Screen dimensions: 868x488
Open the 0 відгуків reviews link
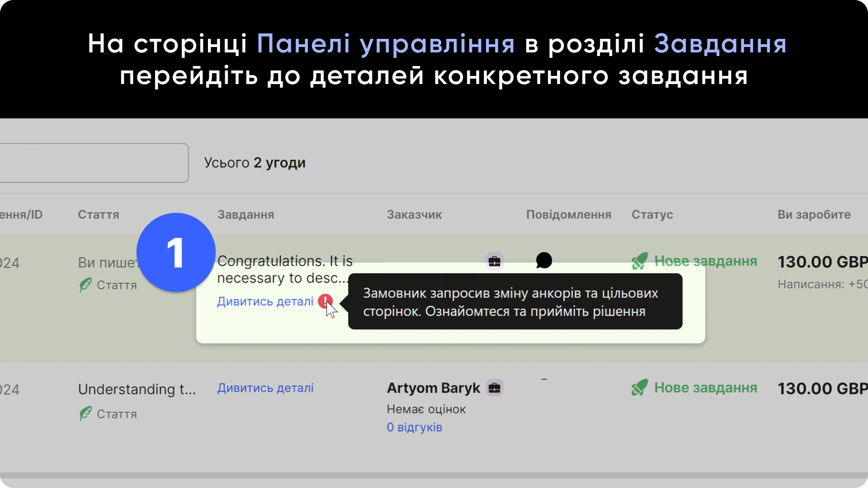[x=414, y=427]
